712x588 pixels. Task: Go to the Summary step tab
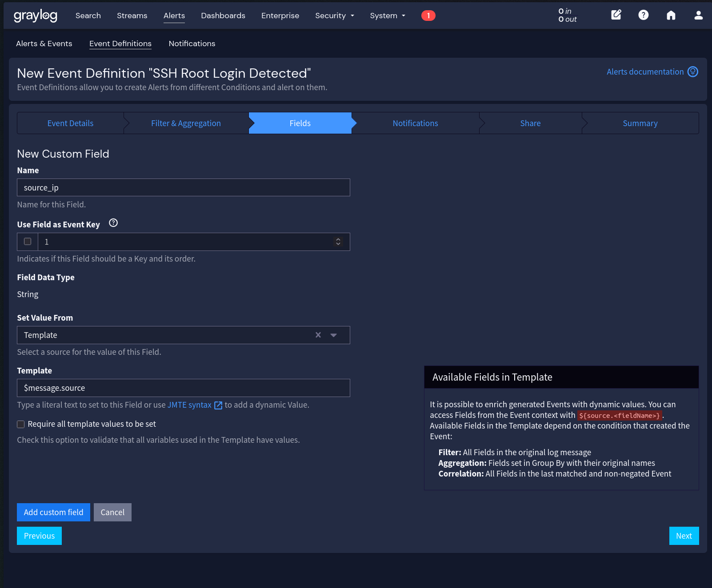tap(640, 123)
